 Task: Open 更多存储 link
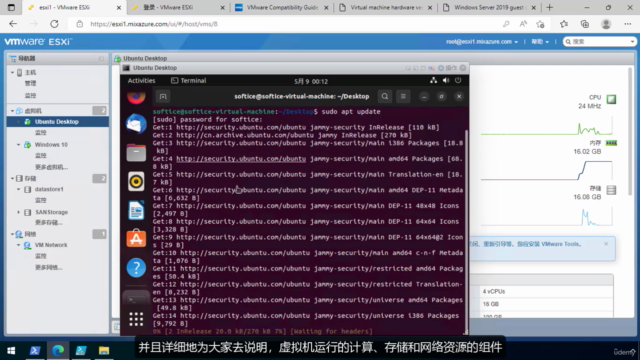tap(49, 222)
